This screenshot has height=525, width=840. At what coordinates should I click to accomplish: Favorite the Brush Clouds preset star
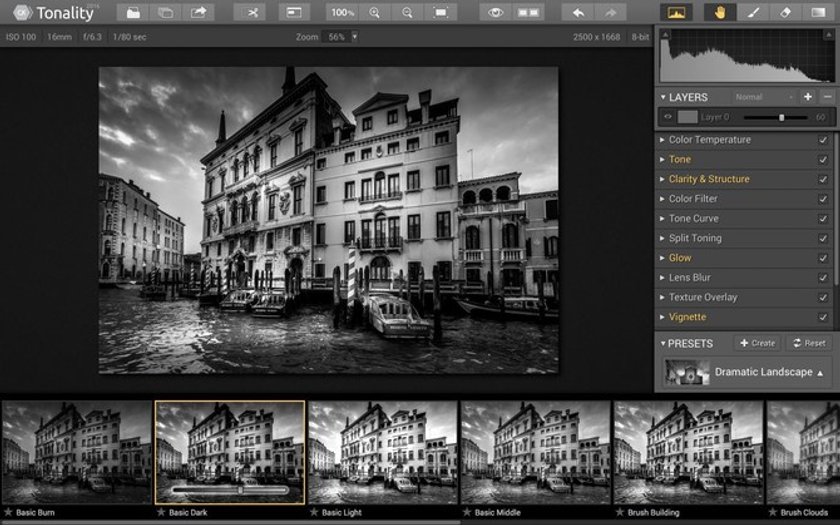click(772, 513)
